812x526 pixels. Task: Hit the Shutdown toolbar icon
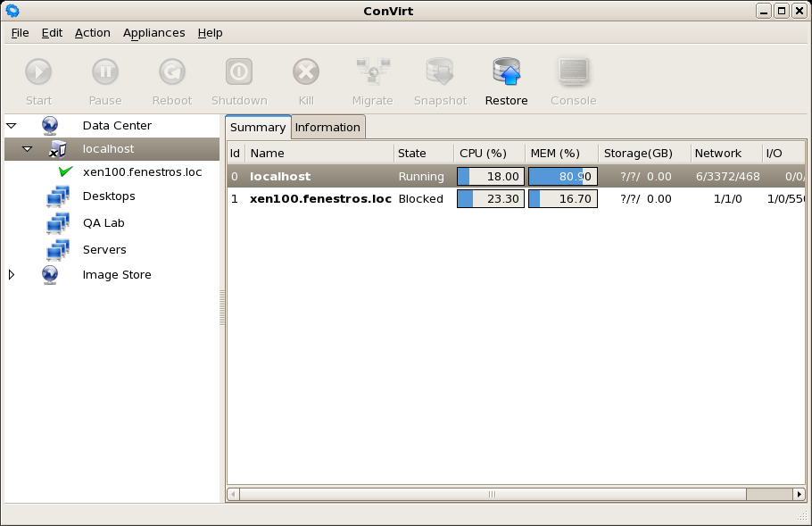239,72
